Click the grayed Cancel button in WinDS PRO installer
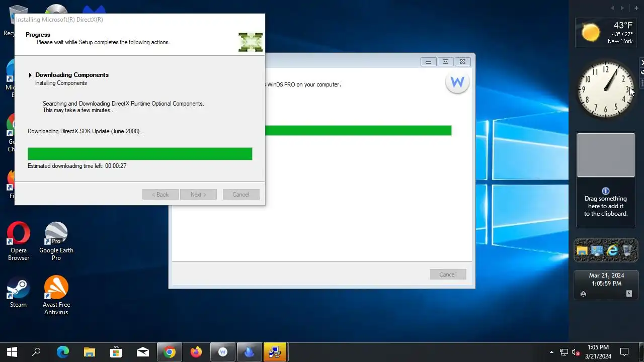644x362 pixels. [x=448, y=275]
